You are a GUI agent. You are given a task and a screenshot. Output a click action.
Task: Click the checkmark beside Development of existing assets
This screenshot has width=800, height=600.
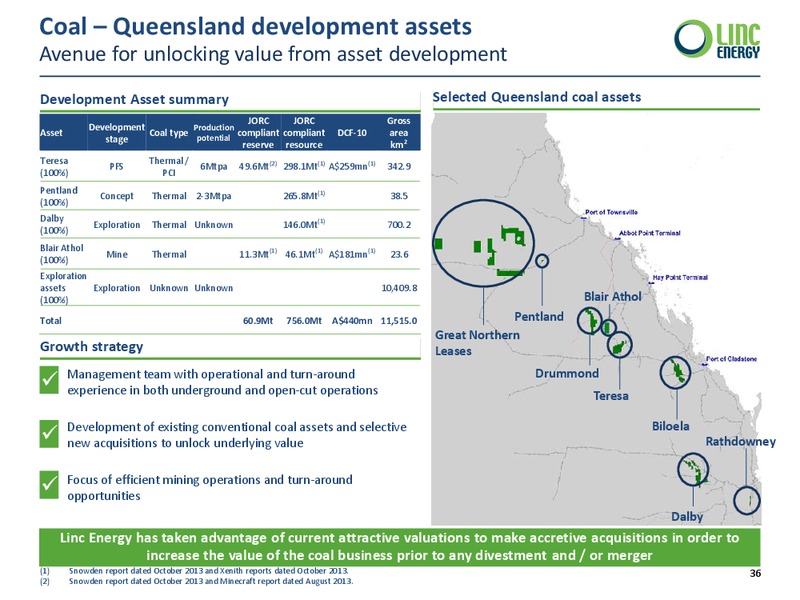pos(49,433)
